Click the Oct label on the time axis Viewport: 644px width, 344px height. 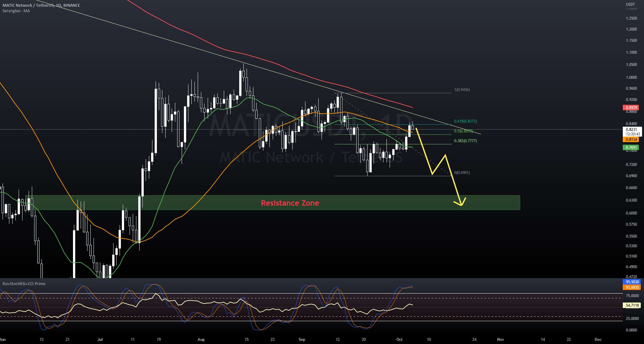[x=399, y=339]
